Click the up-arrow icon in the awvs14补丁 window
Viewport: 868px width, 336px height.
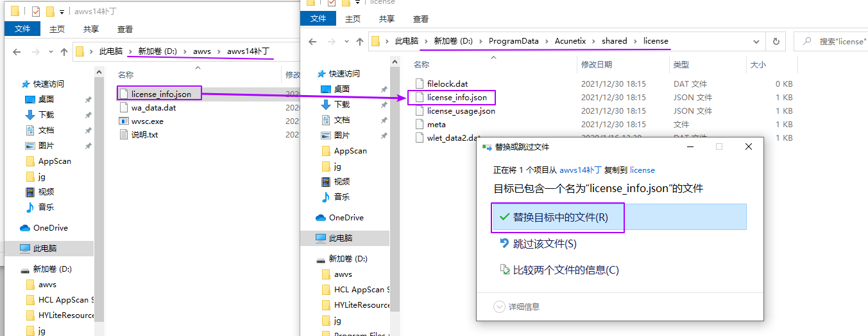64,51
